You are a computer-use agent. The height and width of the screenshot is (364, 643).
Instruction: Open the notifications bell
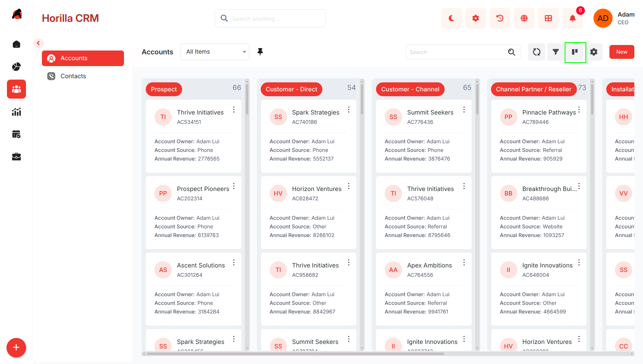[x=572, y=18]
